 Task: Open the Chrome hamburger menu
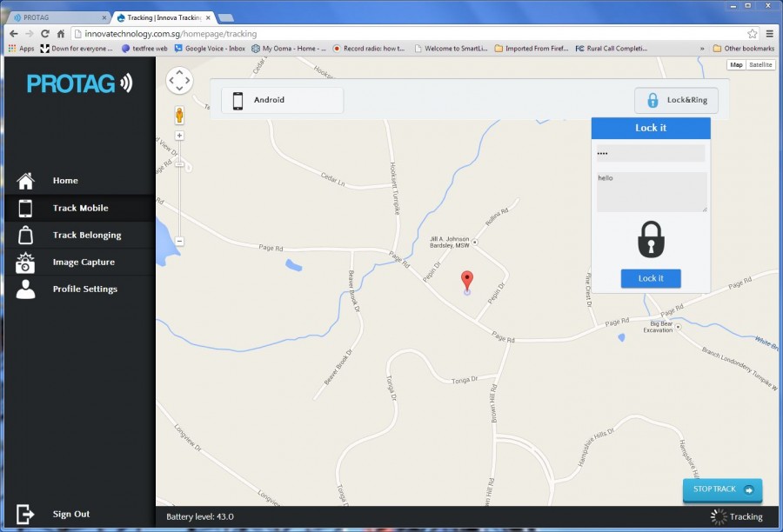click(769, 33)
